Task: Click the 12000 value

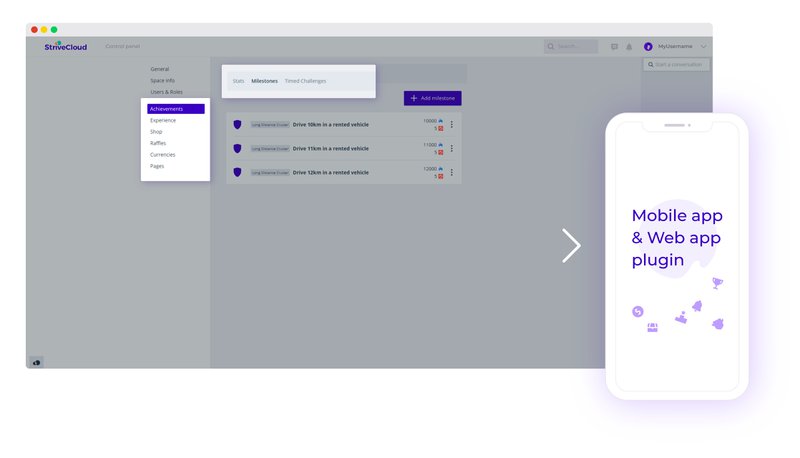Action: pyautogui.click(x=430, y=169)
